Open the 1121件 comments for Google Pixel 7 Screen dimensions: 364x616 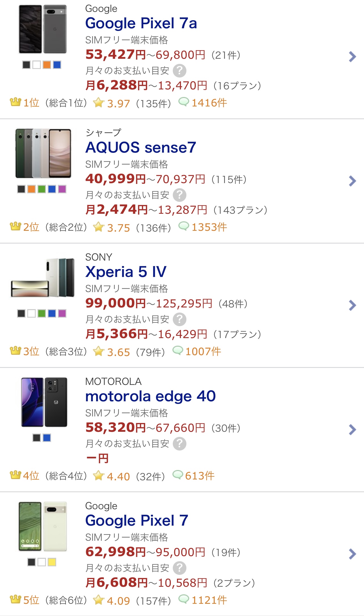point(209,600)
